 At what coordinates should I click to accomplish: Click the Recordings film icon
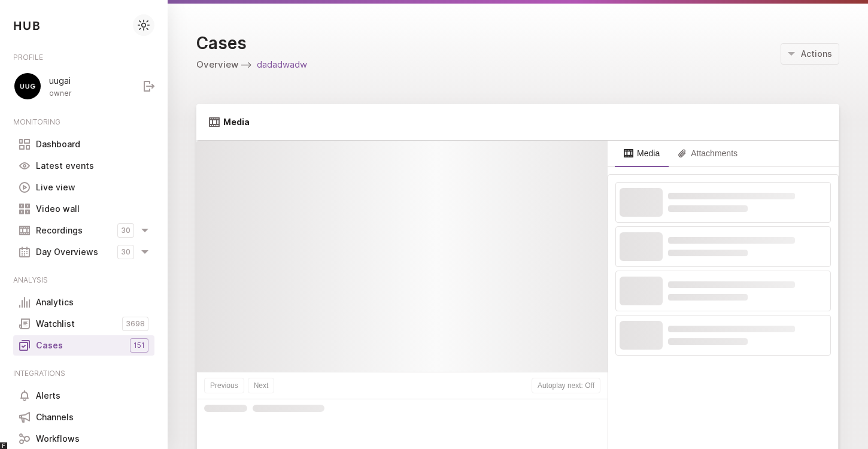(25, 230)
